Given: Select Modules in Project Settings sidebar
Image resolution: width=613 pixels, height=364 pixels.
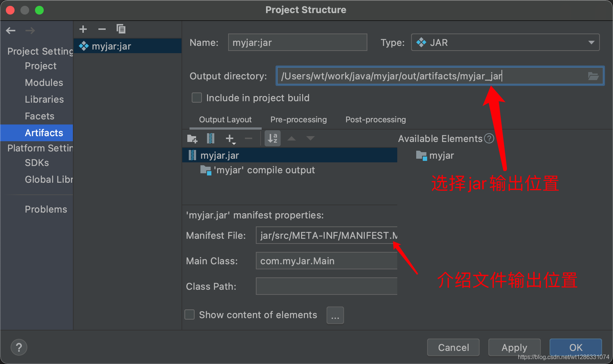Looking at the screenshot, I should [x=44, y=83].
